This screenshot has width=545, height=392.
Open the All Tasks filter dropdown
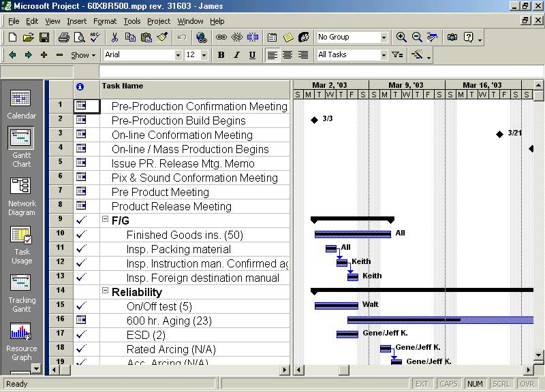[x=384, y=55]
